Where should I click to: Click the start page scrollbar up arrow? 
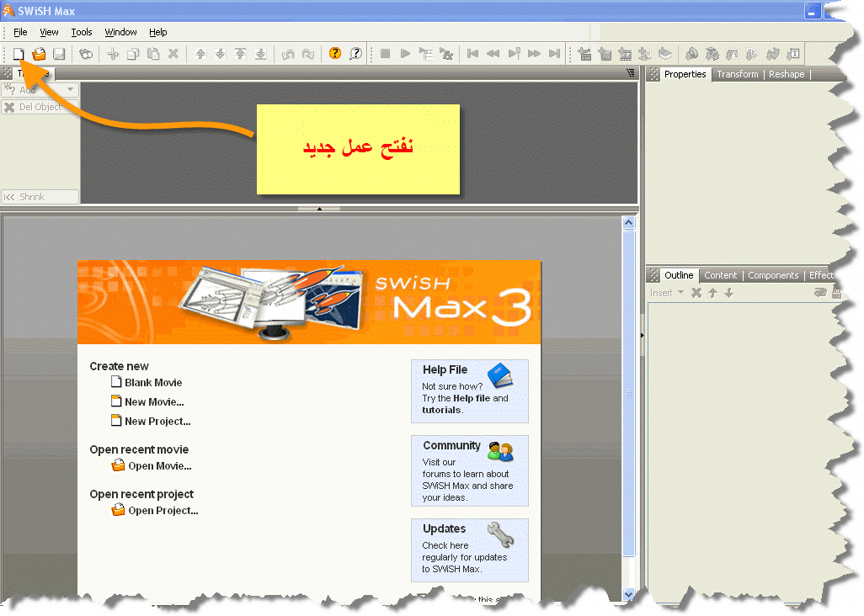627,223
